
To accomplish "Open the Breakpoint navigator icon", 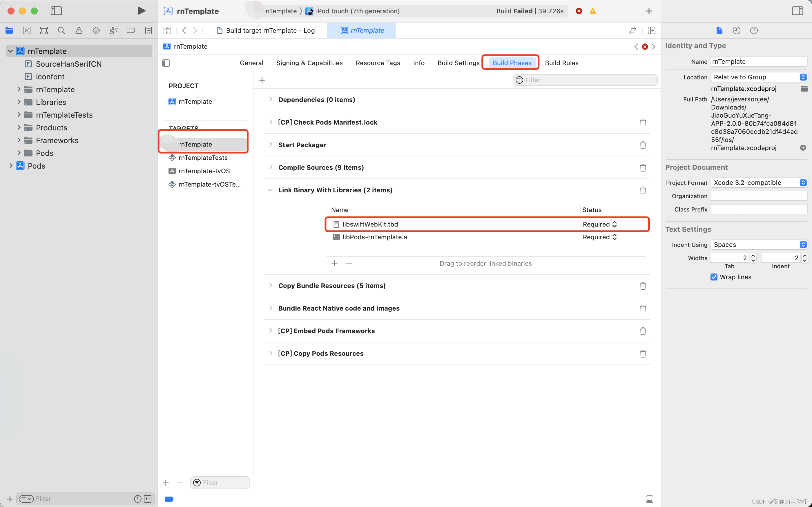I will tap(131, 30).
